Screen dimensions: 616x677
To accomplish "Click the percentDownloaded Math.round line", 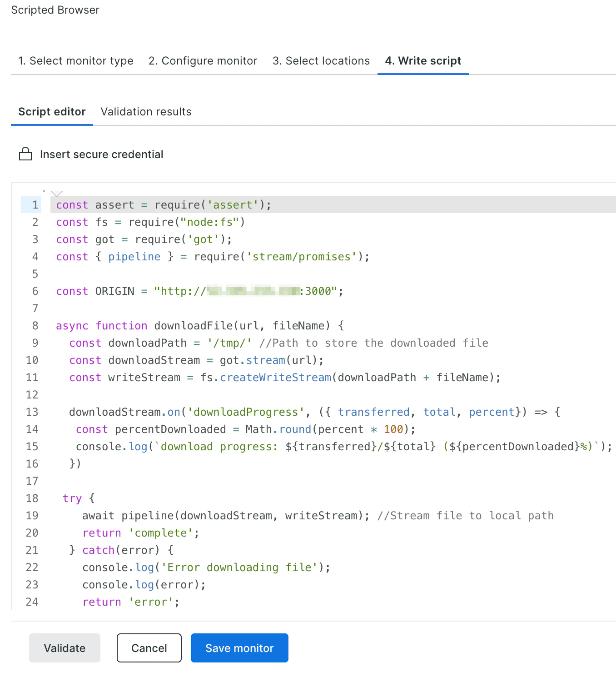I will coord(245,429).
